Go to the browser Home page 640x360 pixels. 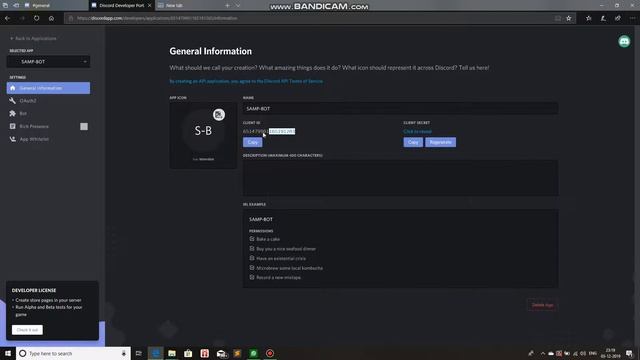51,18
